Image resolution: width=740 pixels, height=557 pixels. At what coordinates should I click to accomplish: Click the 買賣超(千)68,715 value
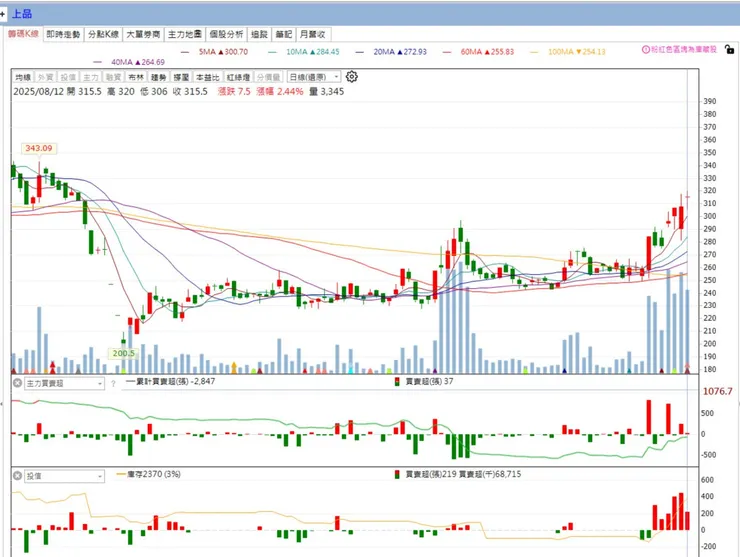(x=490, y=474)
